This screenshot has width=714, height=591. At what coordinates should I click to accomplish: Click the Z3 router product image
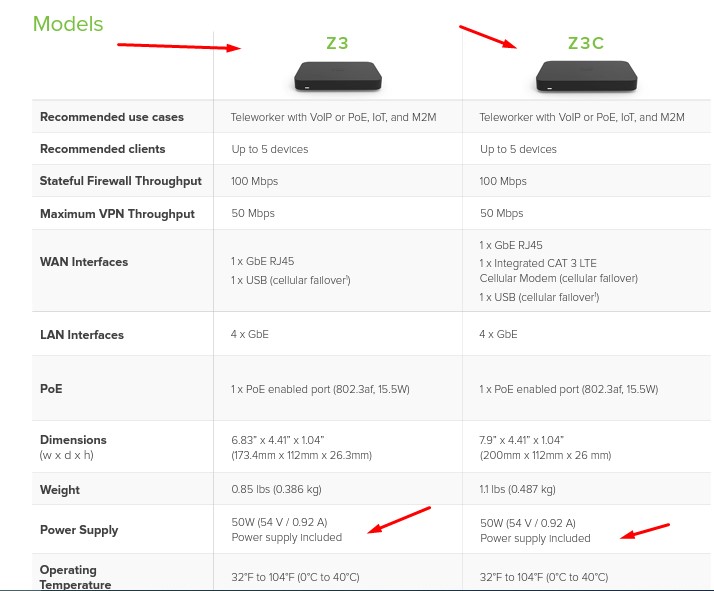pyautogui.click(x=337, y=75)
